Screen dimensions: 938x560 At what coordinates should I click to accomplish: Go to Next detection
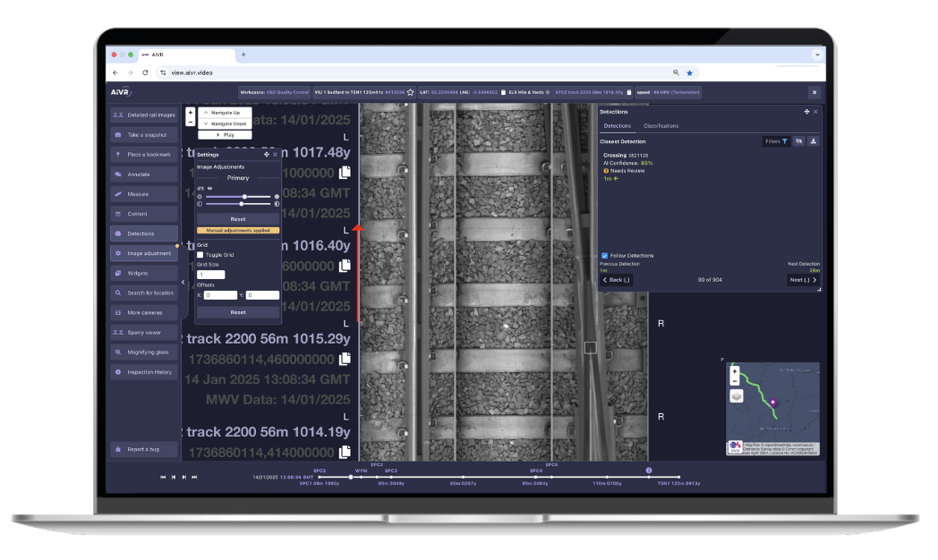[802, 280]
